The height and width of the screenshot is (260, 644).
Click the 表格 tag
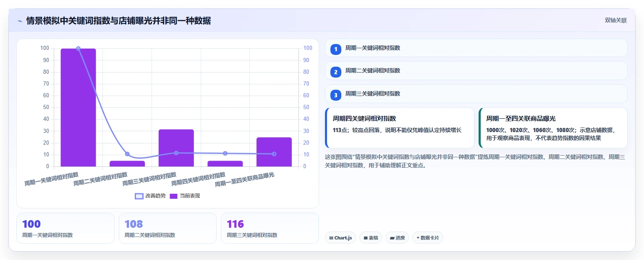(x=371, y=238)
